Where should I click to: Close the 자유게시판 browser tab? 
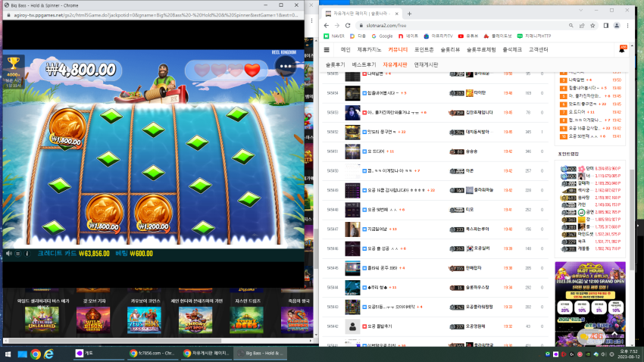click(397, 14)
